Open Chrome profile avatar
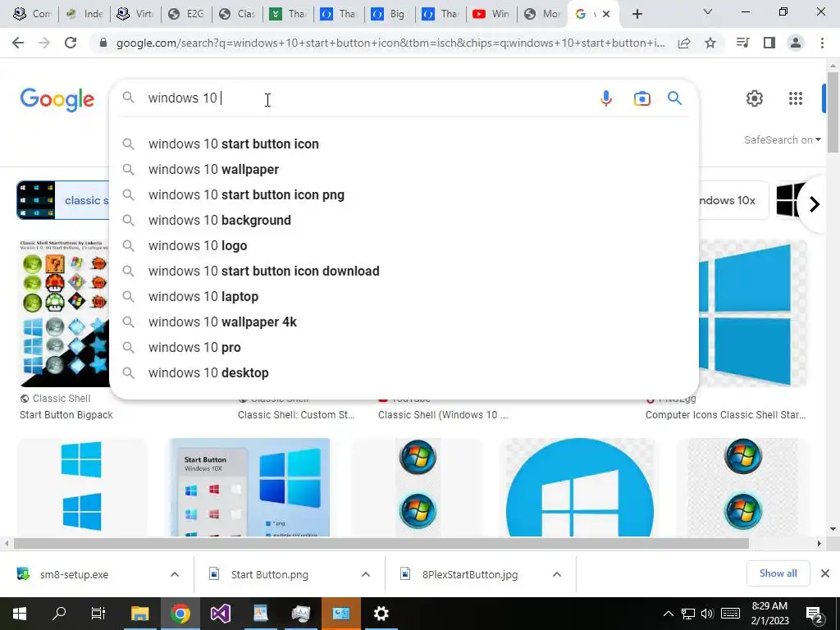The width and height of the screenshot is (840, 630). point(796,43)
